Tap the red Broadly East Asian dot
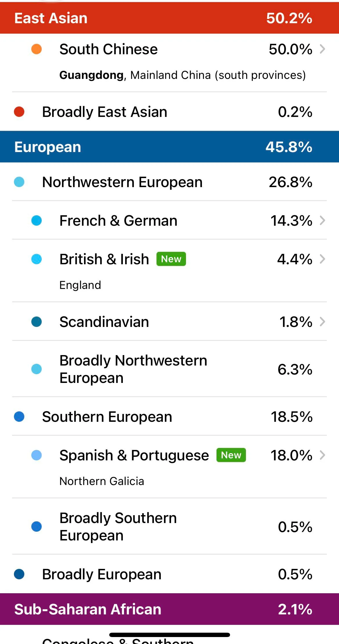Viewport: 339px width, 644px height. click(x=19, y=112)
